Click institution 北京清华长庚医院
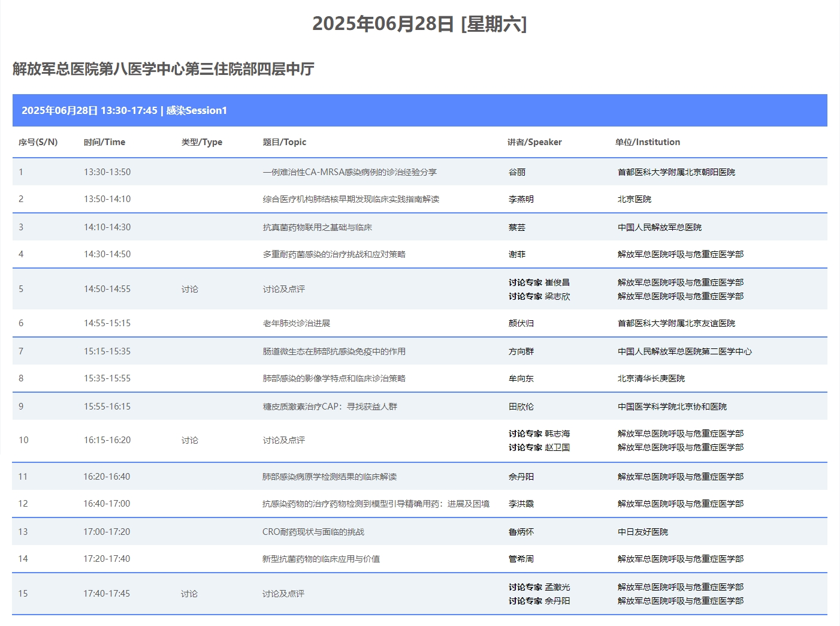 click(651, 378)
